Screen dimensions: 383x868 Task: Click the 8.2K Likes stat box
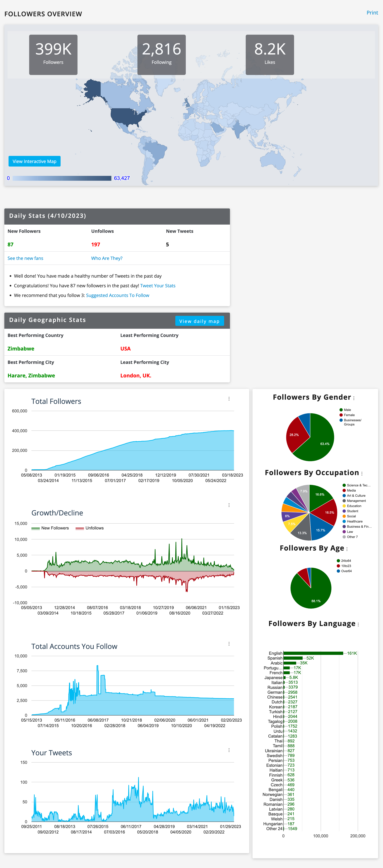point(270,55)
